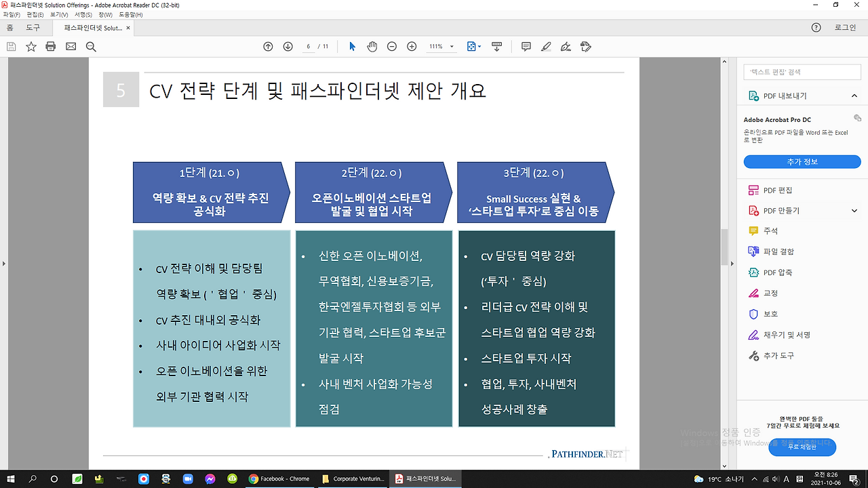
Task: Open the 보호 protect tool
Action: coord(763,314)
